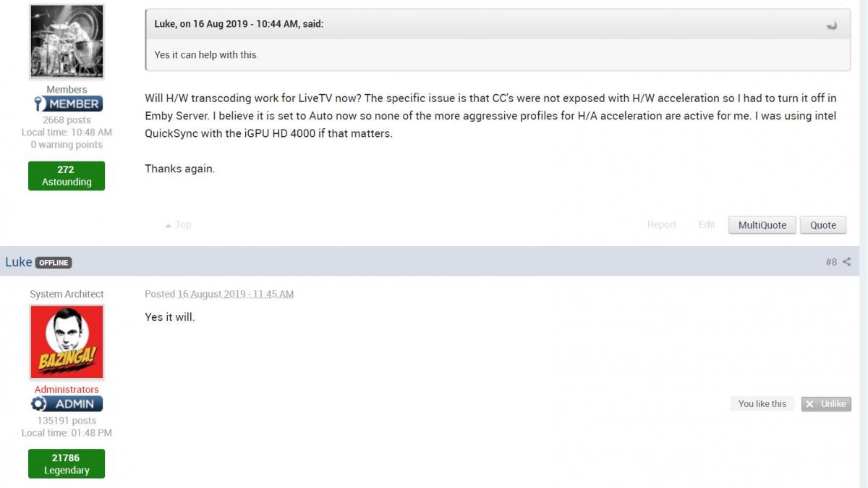Click the X icon on Unlike button

pos(810,404)
